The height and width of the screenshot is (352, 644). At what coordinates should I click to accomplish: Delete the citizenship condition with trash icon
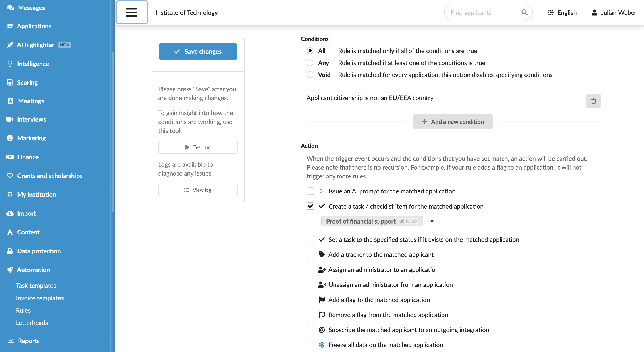click(x=593, y=101)
